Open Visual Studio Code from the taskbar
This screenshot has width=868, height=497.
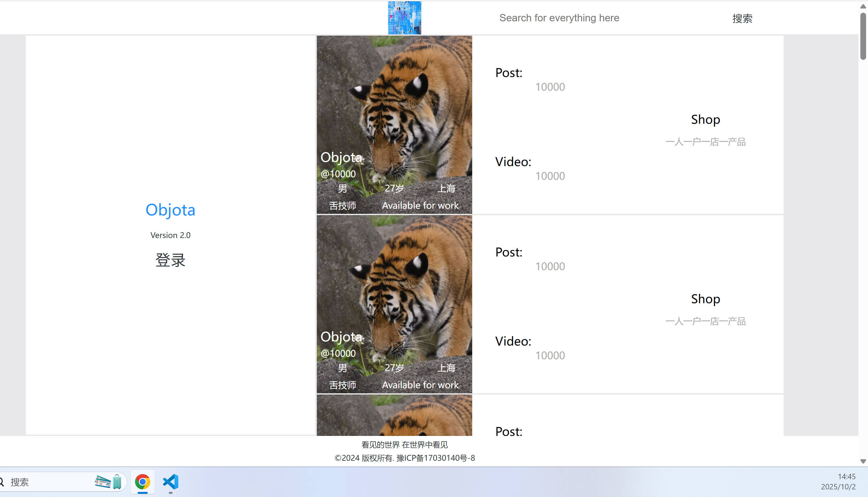[x=170, y=482]
